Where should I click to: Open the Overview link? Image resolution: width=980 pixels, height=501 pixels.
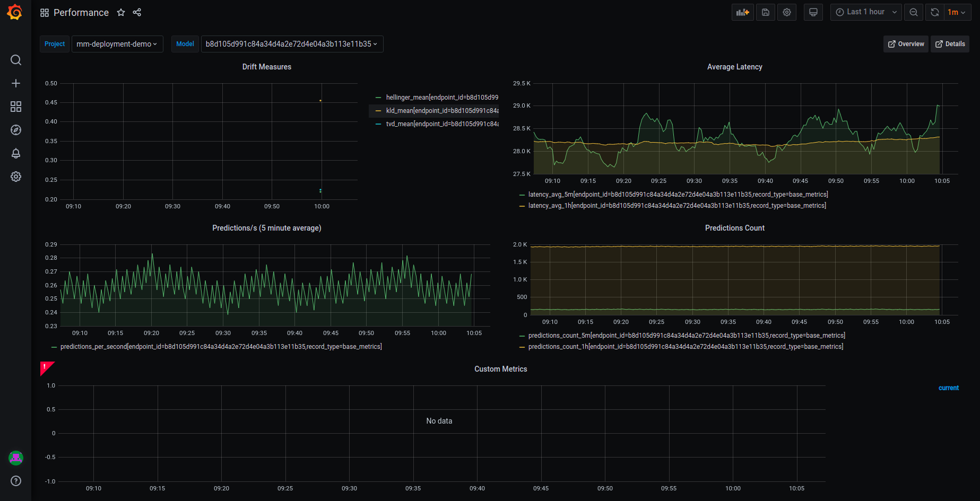(x=906, y=44)
